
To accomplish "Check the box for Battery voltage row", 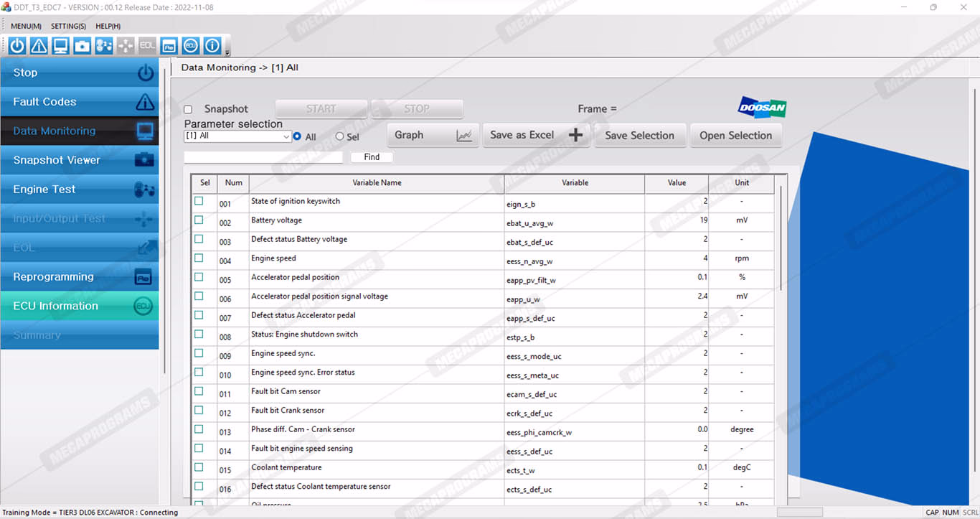I will 199,220.
